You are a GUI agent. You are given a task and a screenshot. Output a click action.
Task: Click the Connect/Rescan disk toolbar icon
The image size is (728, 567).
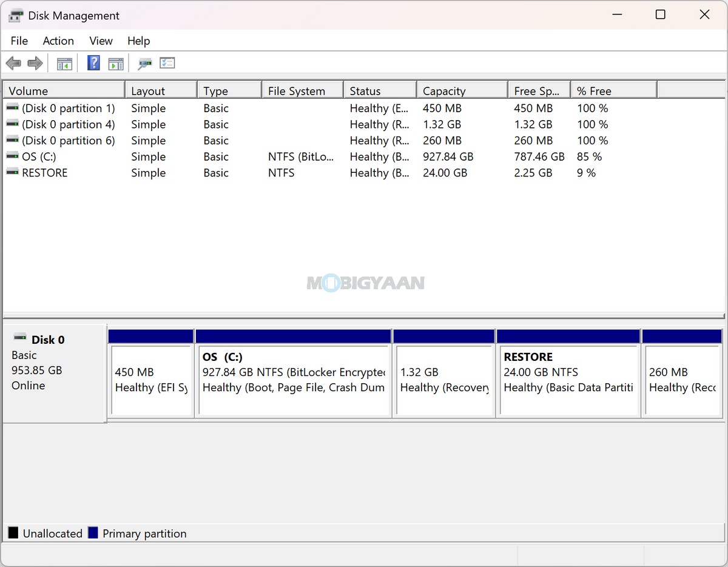(x=144, y=63)
